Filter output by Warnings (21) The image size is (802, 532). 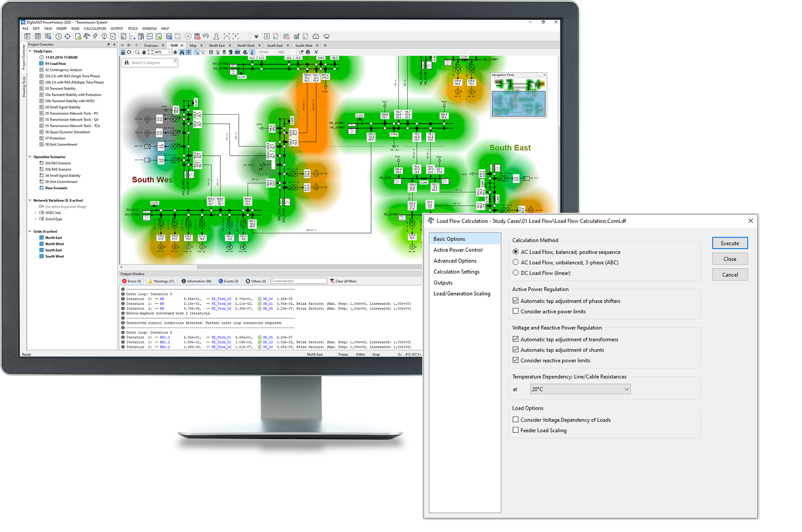coord(161,281)
